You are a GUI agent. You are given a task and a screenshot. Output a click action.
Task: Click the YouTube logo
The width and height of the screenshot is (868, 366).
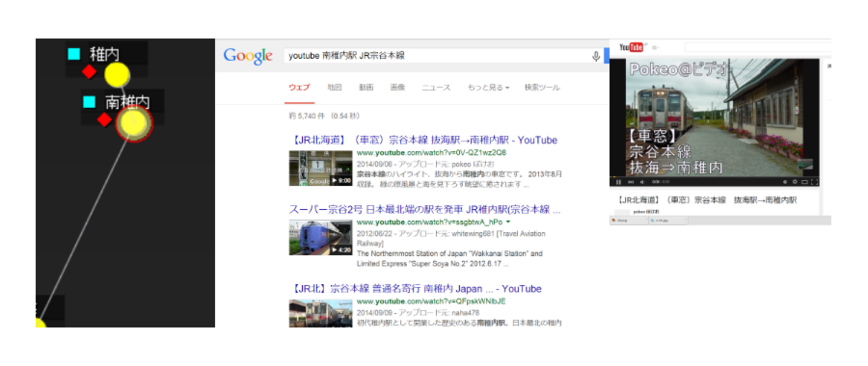[631, 47]
